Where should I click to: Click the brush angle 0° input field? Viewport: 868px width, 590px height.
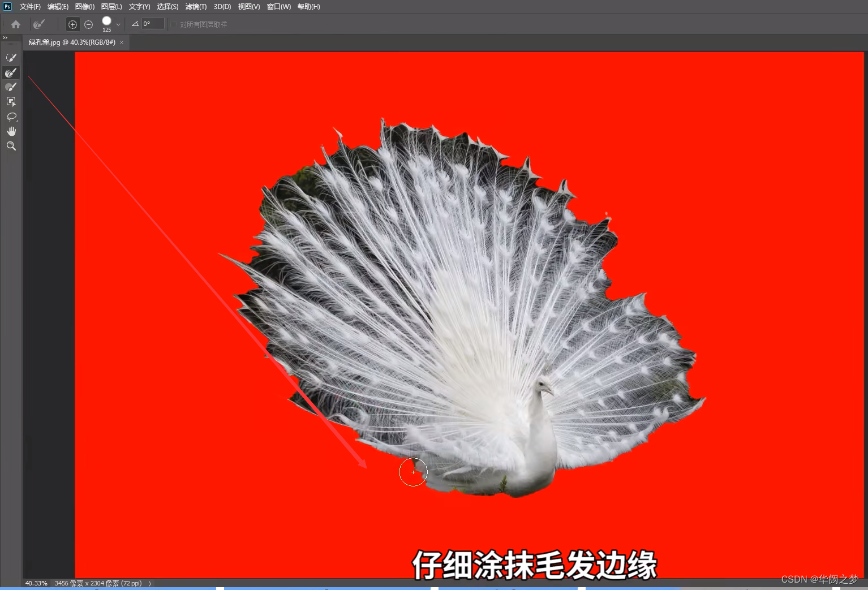pos(153,24)
